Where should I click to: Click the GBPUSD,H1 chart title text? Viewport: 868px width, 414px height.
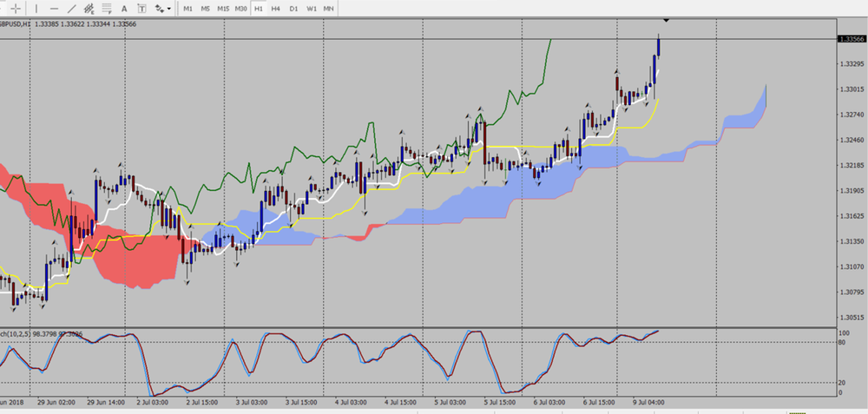[x=13, y=23]
